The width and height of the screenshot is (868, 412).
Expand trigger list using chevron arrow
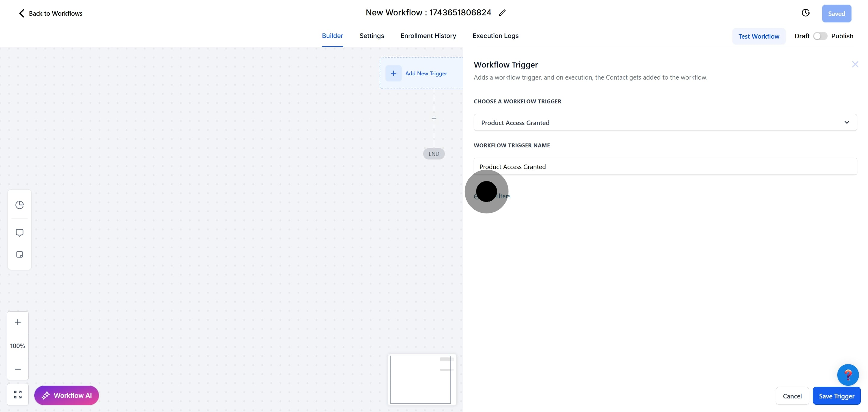point(846,122)
